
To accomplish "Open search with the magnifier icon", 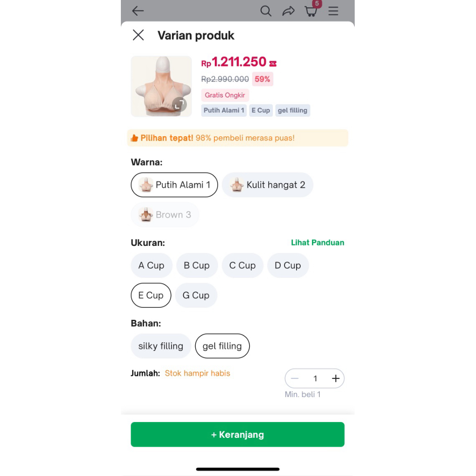I will (x=265, y=11).
